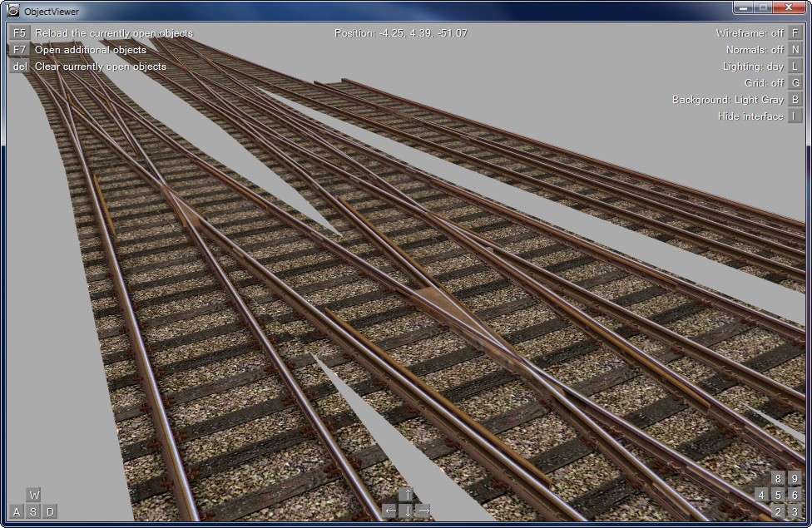Viewport: 812px width, 528px height.
Task: Click the numpad 2 key icon
Action: point(778,511)
